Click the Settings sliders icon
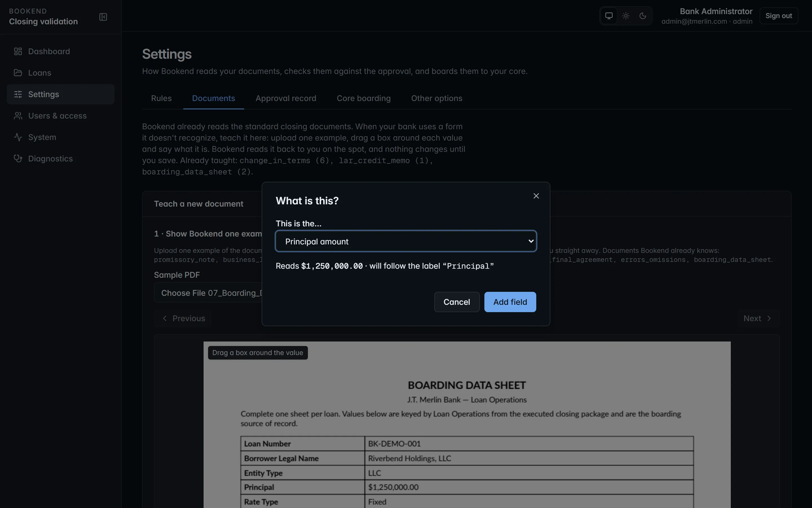The image size is (812, 508). (x=18, y=95)
